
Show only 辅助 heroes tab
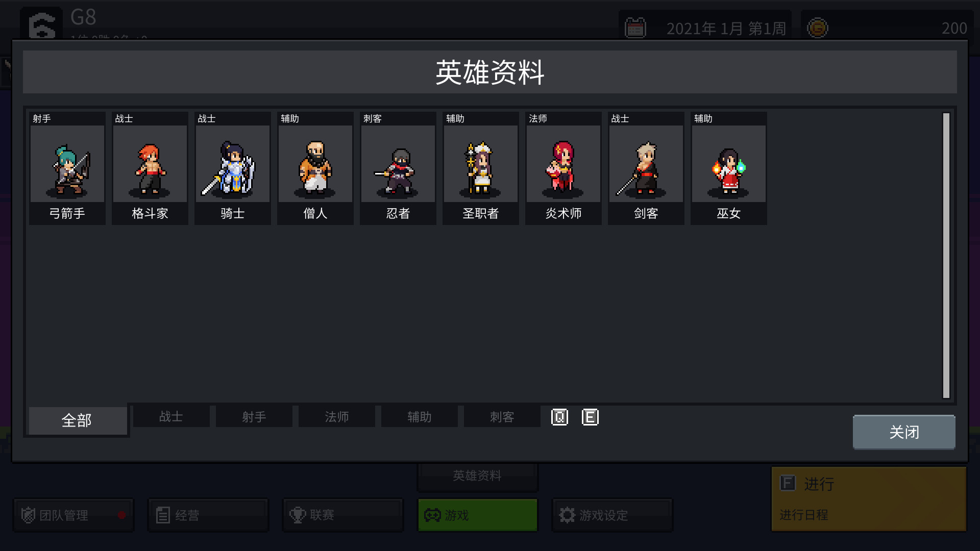click(419, 416)
